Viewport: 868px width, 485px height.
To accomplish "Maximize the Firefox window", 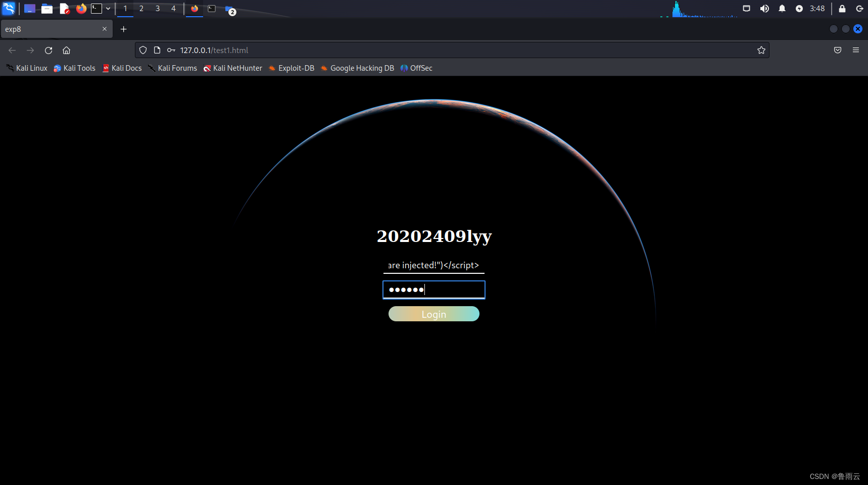I will [846, 29].
